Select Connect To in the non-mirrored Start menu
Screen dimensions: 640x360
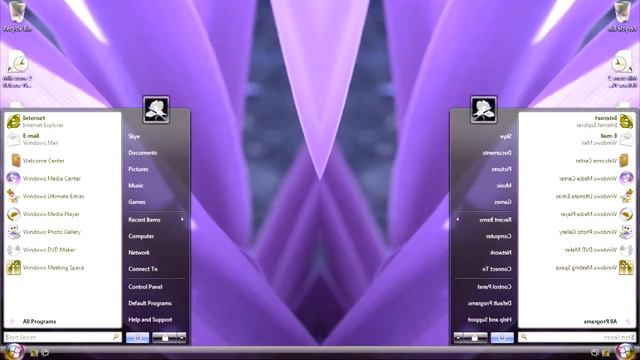tap(143, 269)
